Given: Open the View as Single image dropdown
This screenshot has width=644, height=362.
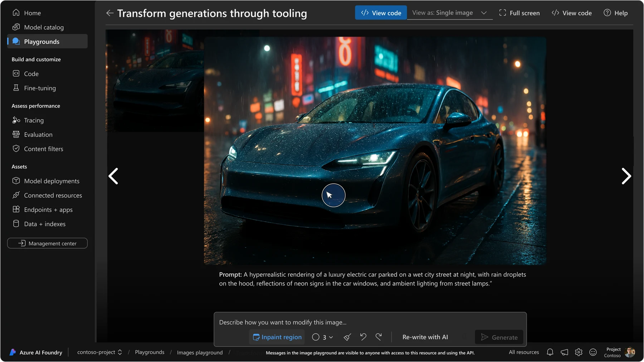Looking at the screenshot, I should 450,13.
